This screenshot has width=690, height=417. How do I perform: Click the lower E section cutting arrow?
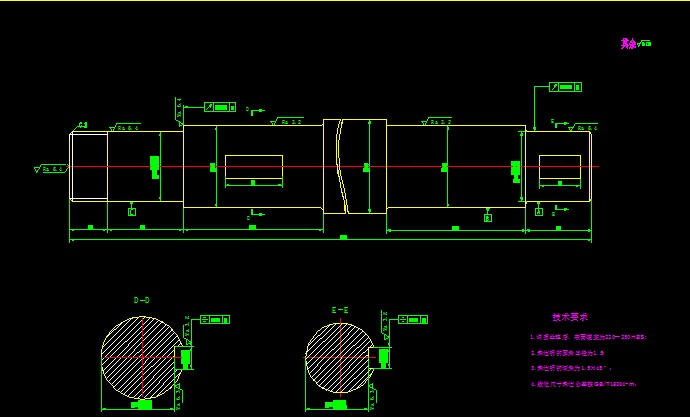[560, 210]
